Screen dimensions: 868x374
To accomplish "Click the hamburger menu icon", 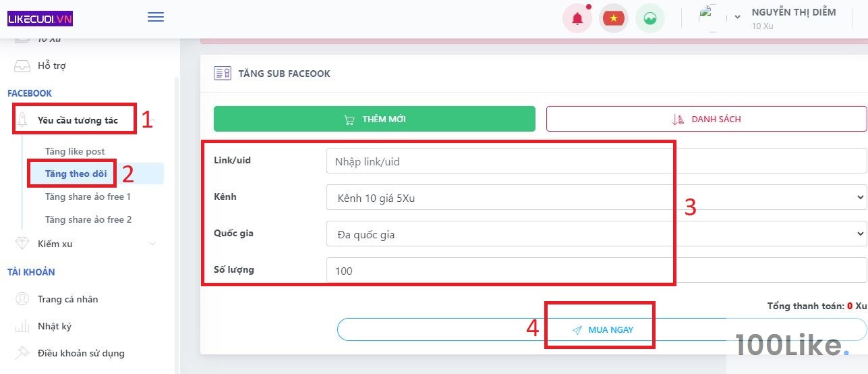I will [156, 18].
